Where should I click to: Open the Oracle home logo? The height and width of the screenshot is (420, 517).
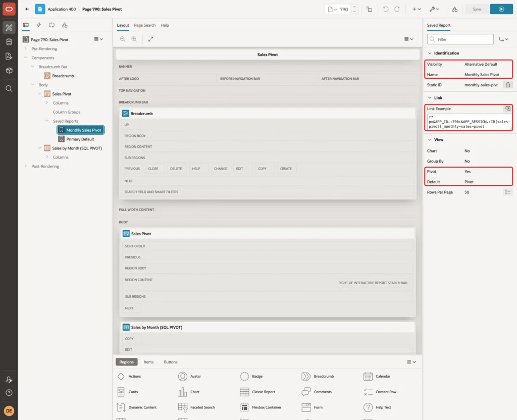tap(9, 9)
